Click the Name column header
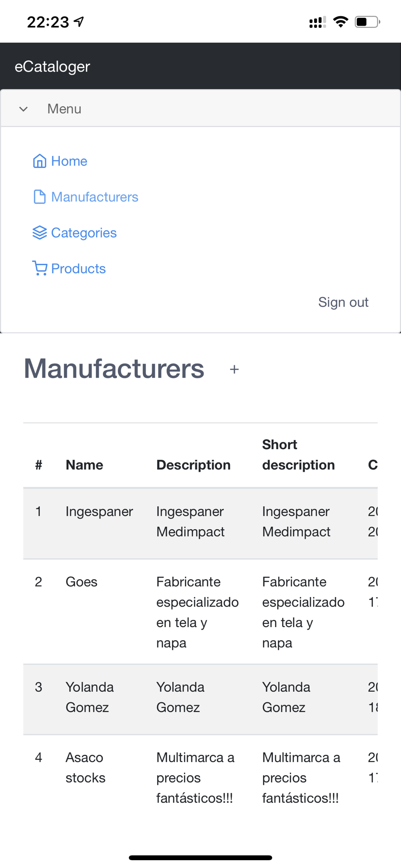Screen dimensions: 401x868 (x=84, y=465)
